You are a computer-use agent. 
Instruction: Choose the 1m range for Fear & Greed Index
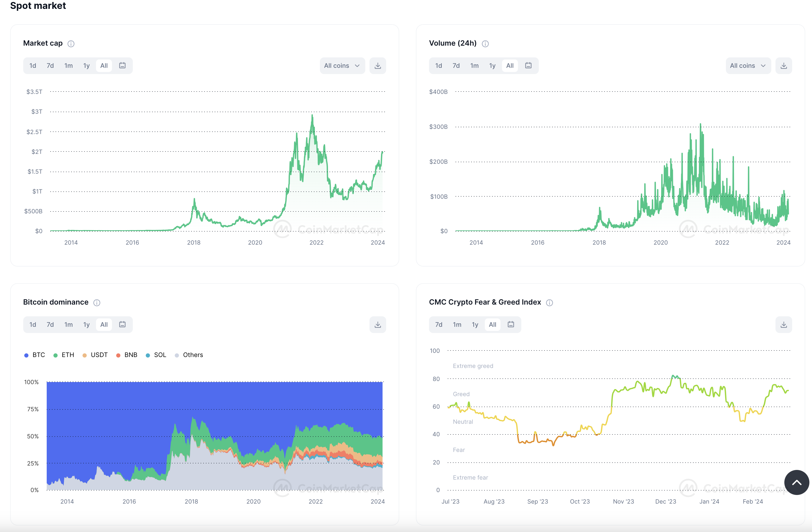tap(457, 325)
